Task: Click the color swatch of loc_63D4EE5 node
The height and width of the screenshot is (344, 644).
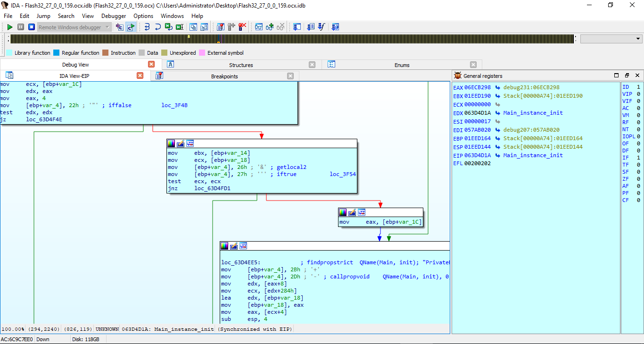Action: 224,246
